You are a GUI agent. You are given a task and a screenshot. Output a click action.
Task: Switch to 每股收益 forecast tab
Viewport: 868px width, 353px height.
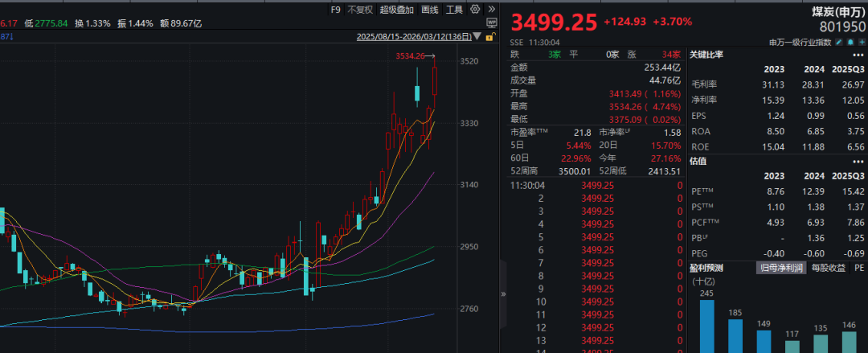click(x=829, y=268)
